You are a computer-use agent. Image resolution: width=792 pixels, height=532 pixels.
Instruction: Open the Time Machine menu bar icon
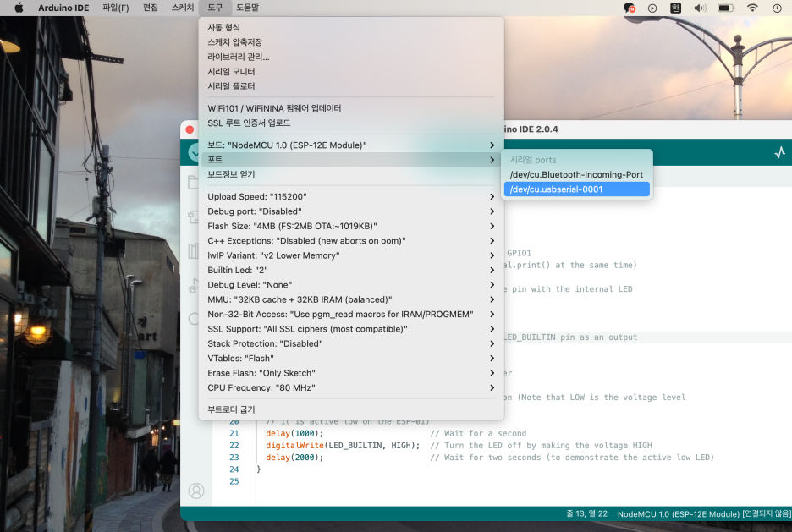[x=777, y=8]
